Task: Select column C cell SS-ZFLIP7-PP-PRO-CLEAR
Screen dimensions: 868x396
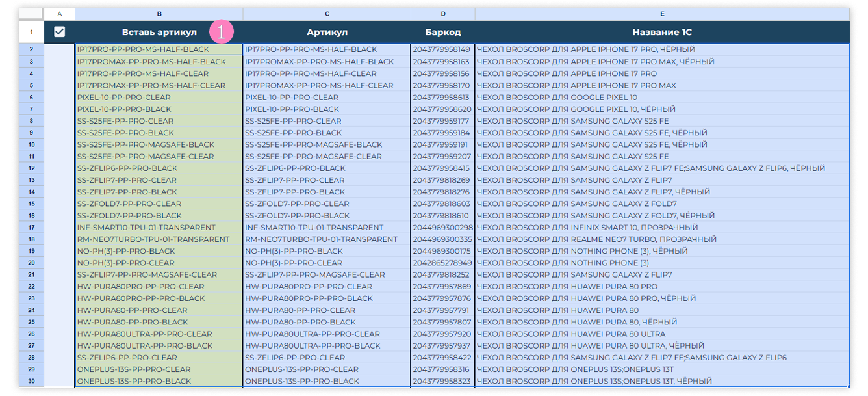Action: pos(327,180)
